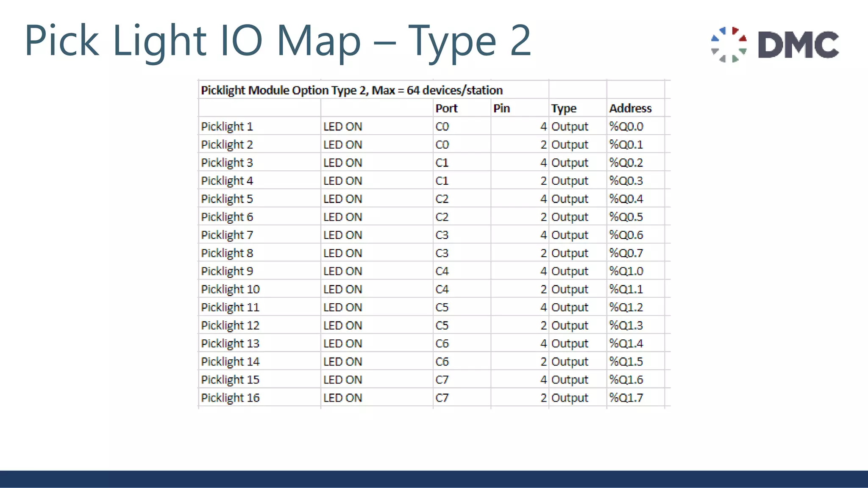Click 'LED ON' in the Picklight 10 row
This screenshot has width=868, height=488.
[x=342, y=289]
